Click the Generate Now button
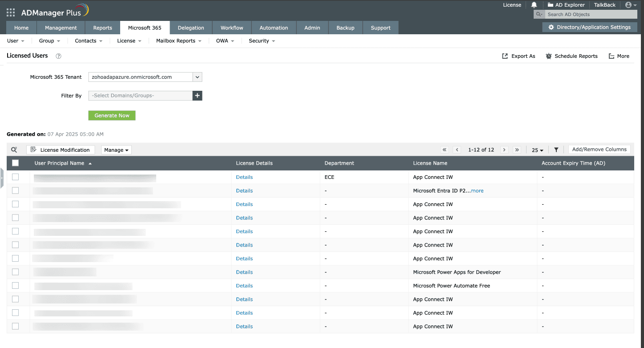Screen dimensions: 644x348 pos(112,116)
